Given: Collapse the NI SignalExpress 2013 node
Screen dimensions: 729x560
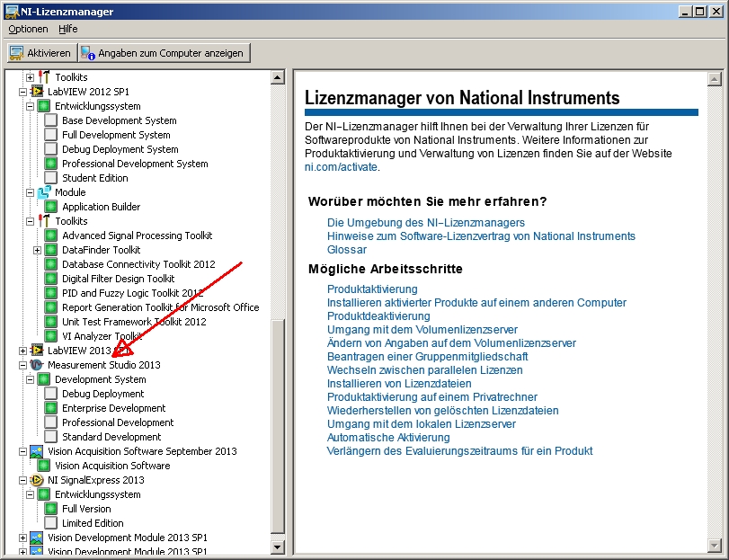Looking at the screenshot, I should click(x=22, y=481).
